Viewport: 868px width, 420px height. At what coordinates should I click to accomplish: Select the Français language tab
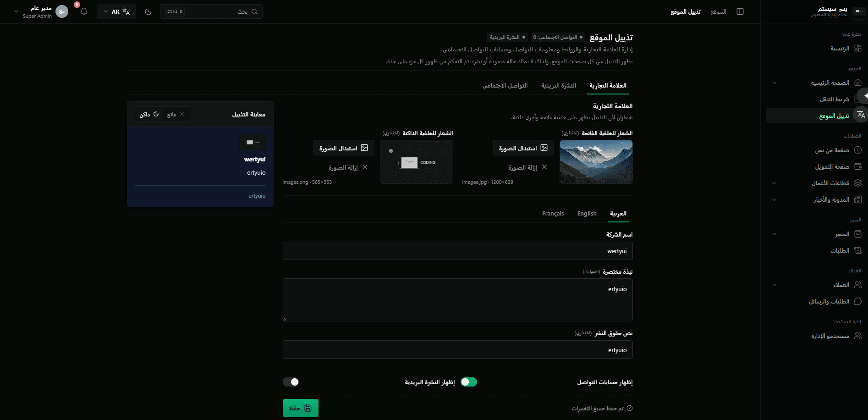point(553,214)
